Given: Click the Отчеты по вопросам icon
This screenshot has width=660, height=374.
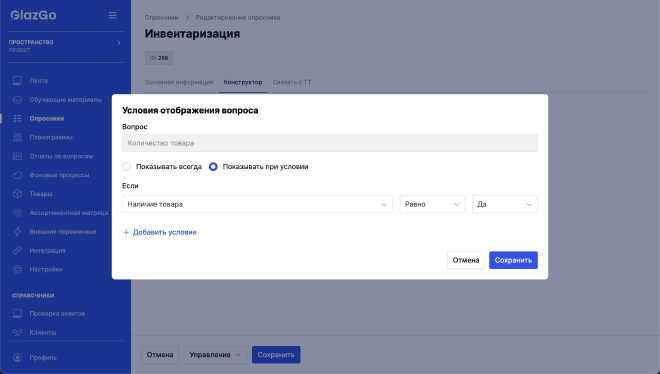Looking at the screenshot, I should click(x=17, y=156).
